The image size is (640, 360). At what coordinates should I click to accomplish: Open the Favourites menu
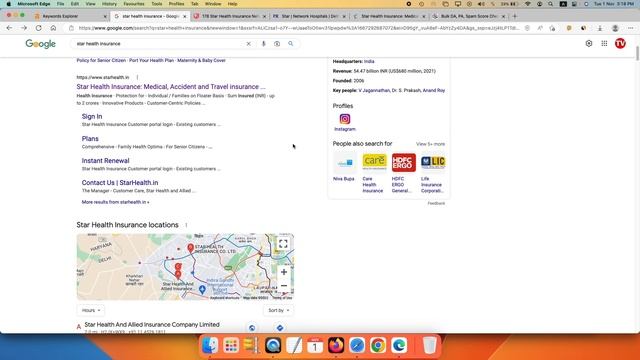(x=134, y=4)
